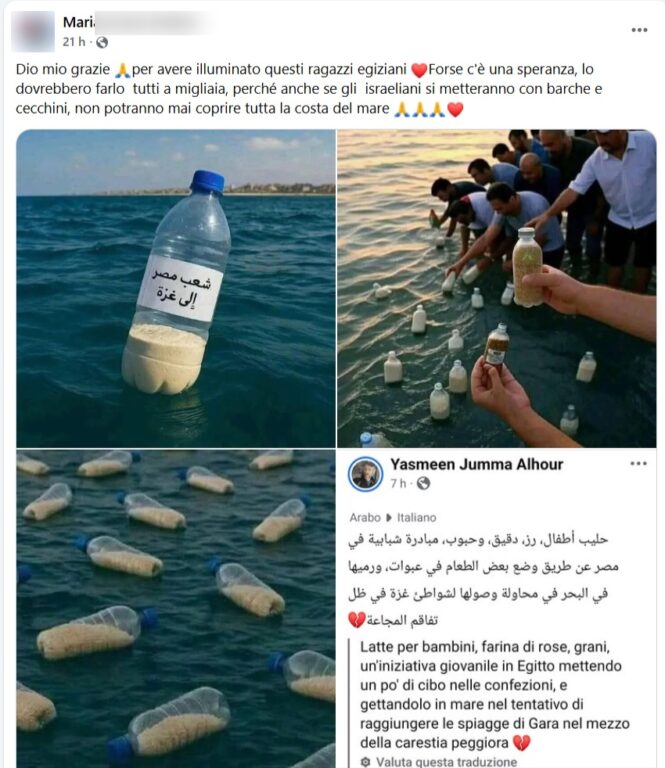The width and height of the screenshot is (665, 768).
Task: Click the poster's blurred profile picture
Action: [x=33, y=31]
